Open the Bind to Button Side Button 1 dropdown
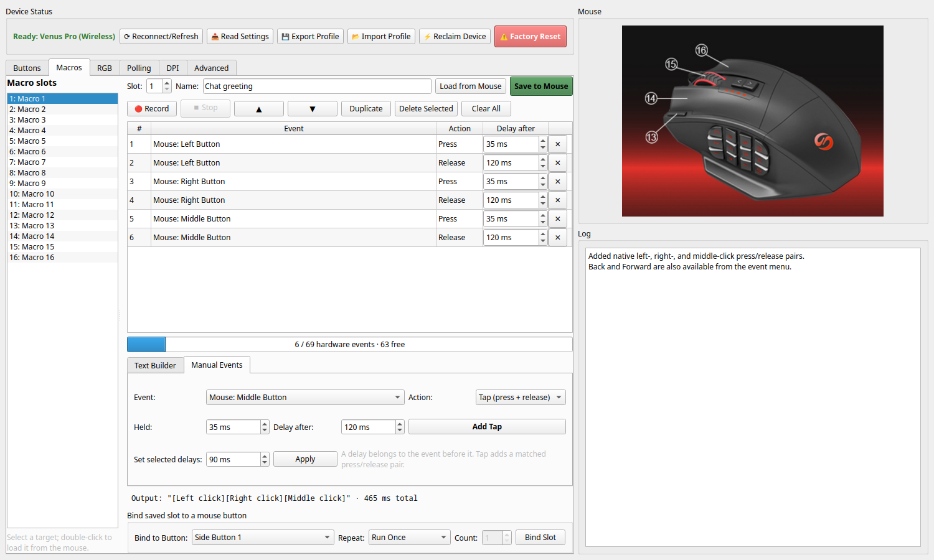Viewport: 934px width, 560px height. (263, 537)
